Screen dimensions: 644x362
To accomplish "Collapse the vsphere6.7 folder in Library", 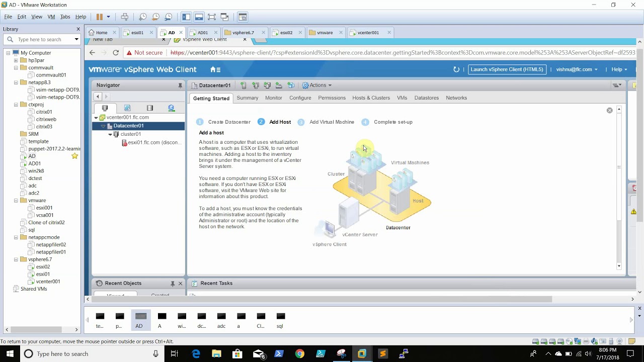I will [16, 259].
